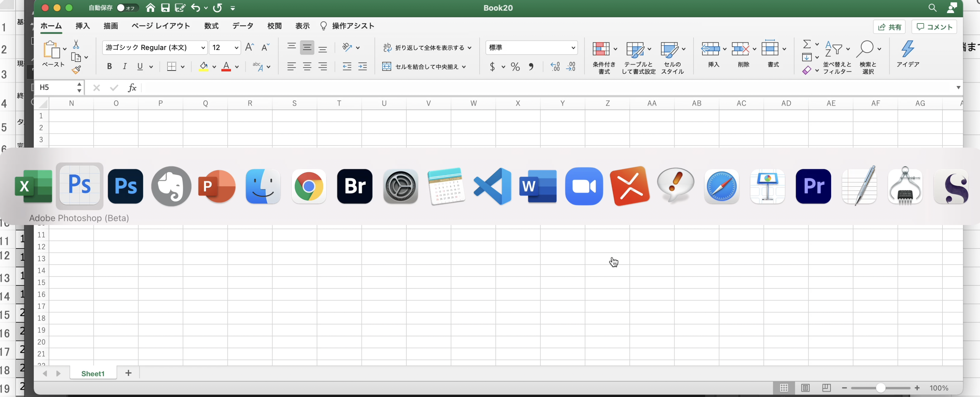Toggle middle vertical alignment
The image size is (980, 397).
[x=307, y=47]
